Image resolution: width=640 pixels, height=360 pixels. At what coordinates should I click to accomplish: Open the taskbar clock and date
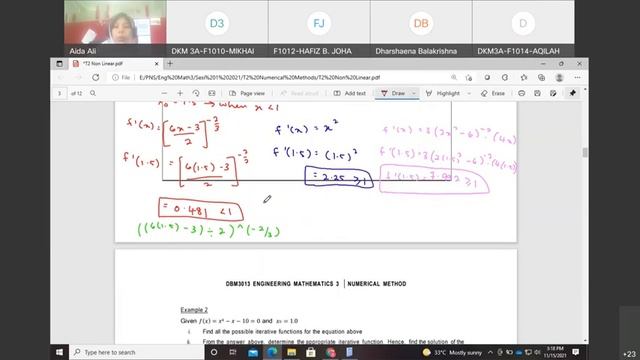555,352
